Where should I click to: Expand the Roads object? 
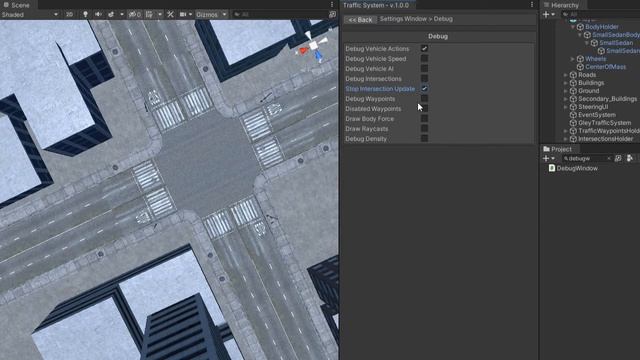566,75
